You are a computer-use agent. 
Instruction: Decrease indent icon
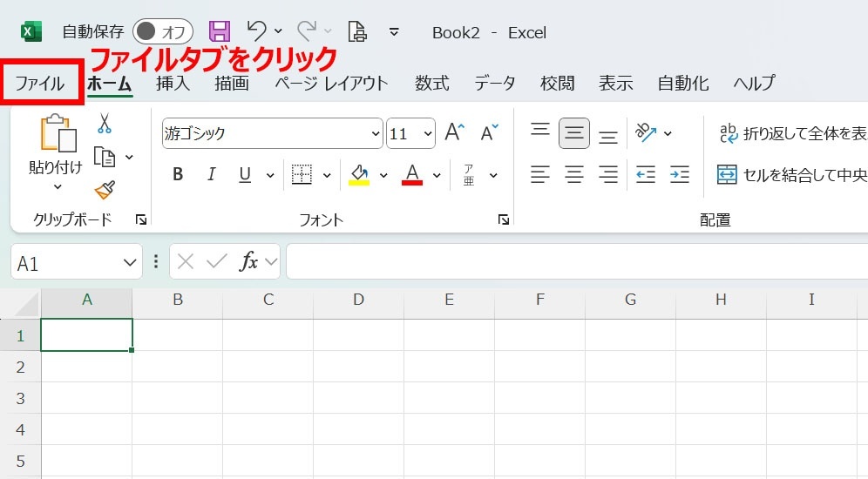click(x=646, y=175)
